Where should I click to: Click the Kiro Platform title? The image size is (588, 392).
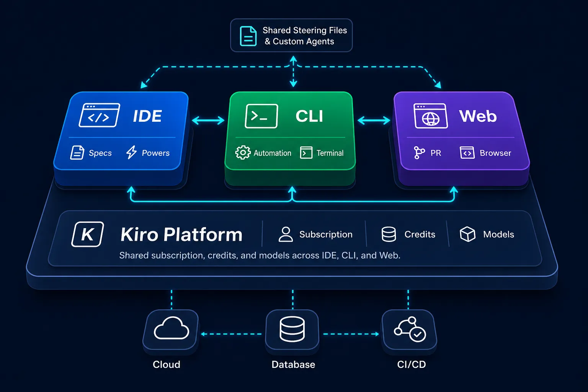(181, 234)
